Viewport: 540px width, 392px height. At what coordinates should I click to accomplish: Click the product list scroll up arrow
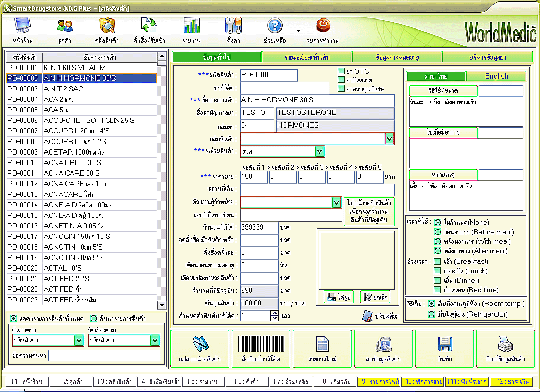pos(162,56)
